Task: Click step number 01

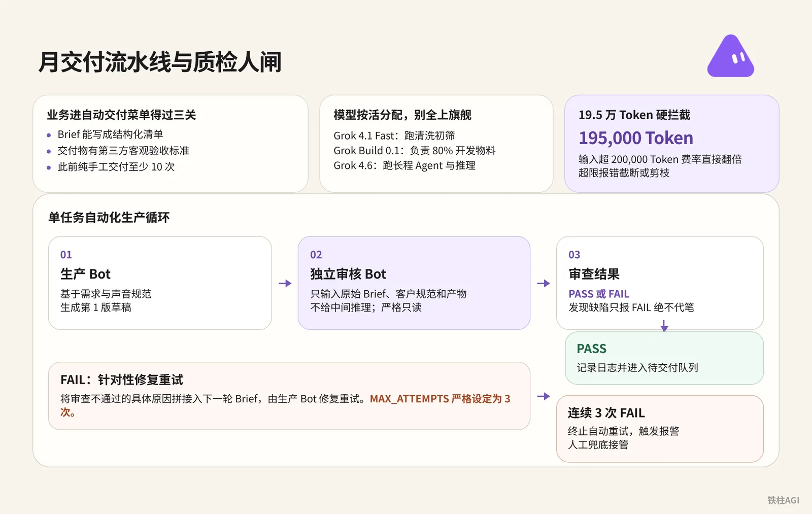Action: (x=66, y=255)
